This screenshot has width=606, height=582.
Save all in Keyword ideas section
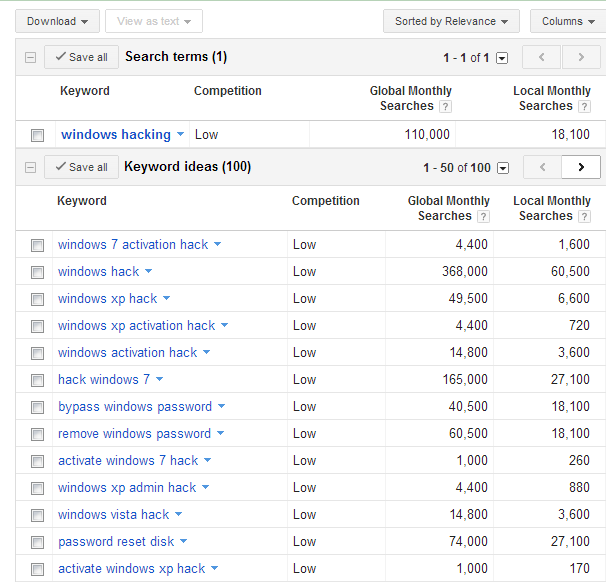(81, 167)
